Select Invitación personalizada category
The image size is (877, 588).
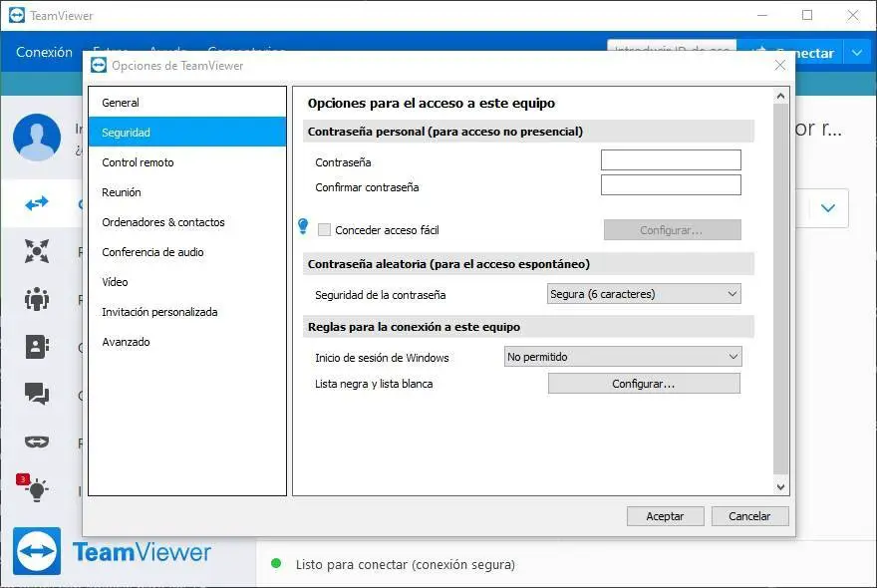[187, 312]
